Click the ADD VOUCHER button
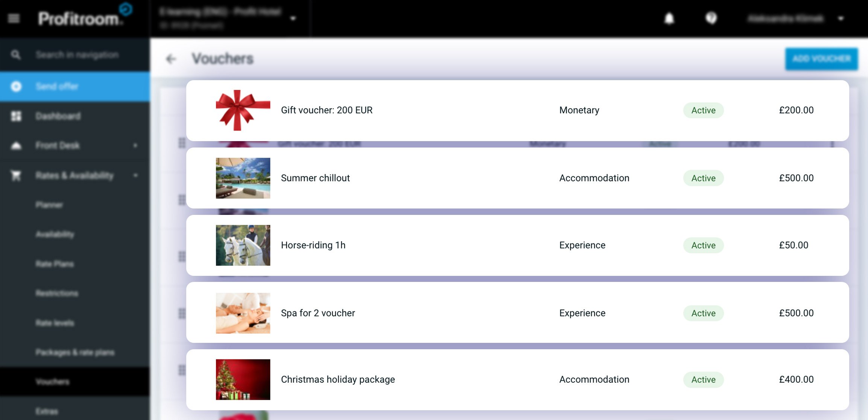 [x=821, y=59]
